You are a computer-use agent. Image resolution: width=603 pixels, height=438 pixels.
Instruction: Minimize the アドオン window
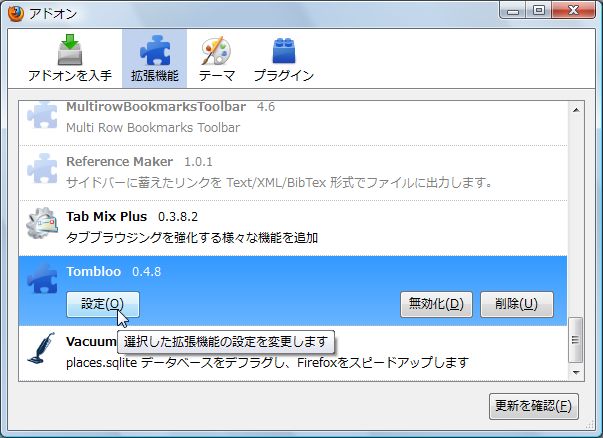(x=513, y=10)
